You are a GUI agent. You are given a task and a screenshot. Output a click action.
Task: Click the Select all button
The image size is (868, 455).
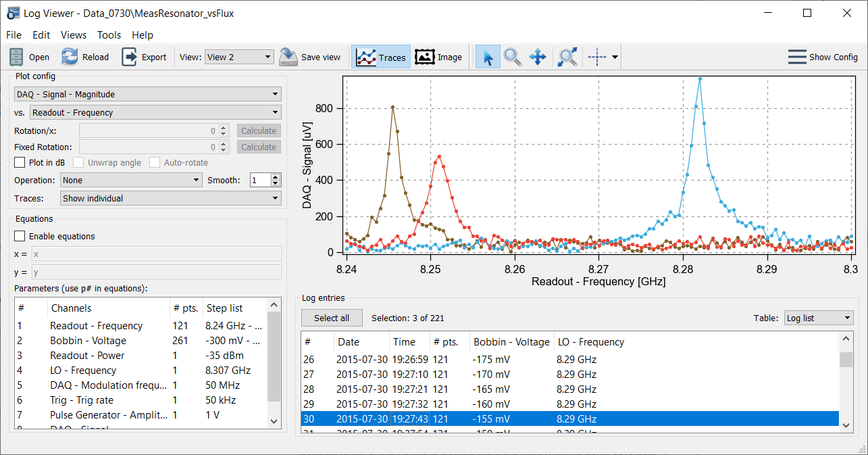point(332,318)
